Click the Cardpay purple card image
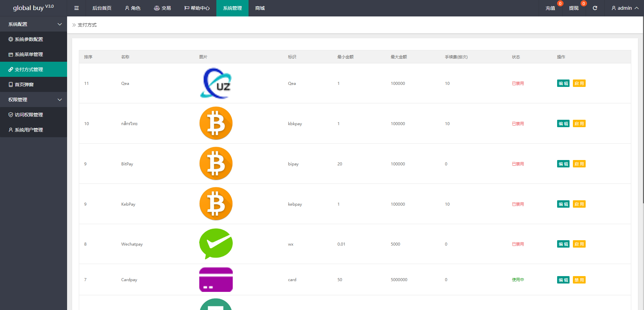This screenshot has height=310, width=644. click(x=216, y=279)
